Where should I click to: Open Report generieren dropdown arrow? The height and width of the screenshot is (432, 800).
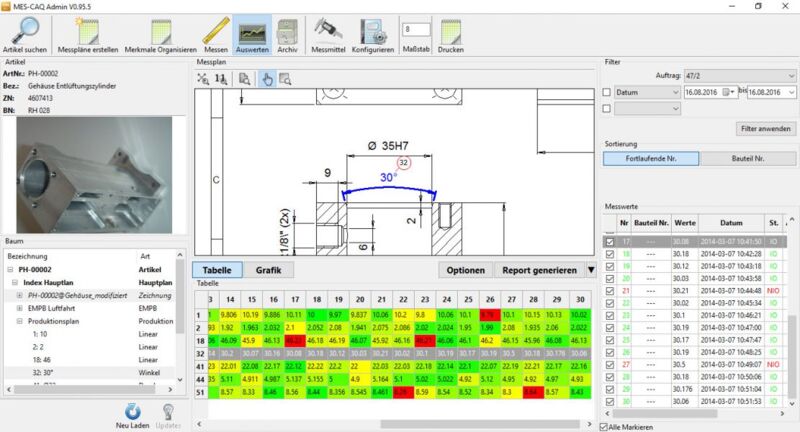click(591, 270)
